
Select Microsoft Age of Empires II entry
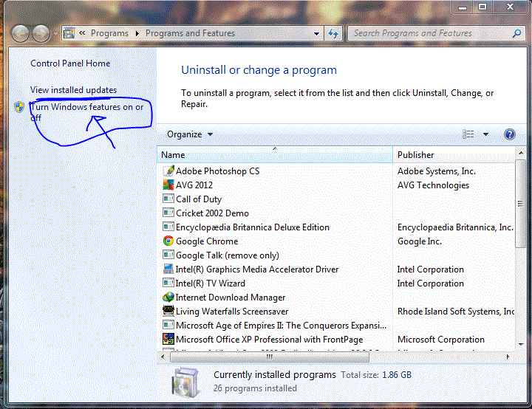tap(281, 326)
